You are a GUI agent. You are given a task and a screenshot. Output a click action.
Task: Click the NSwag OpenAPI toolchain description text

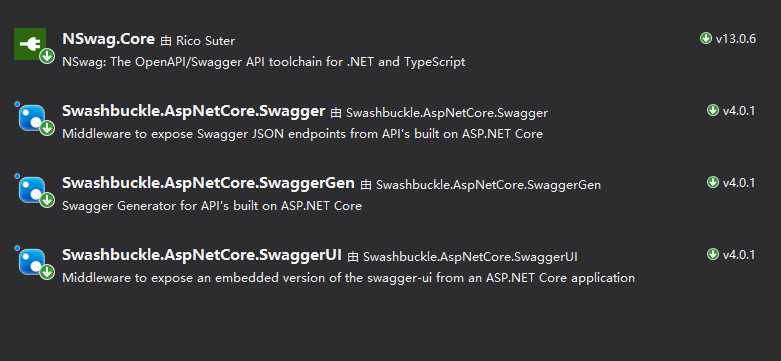click(263, 62)
